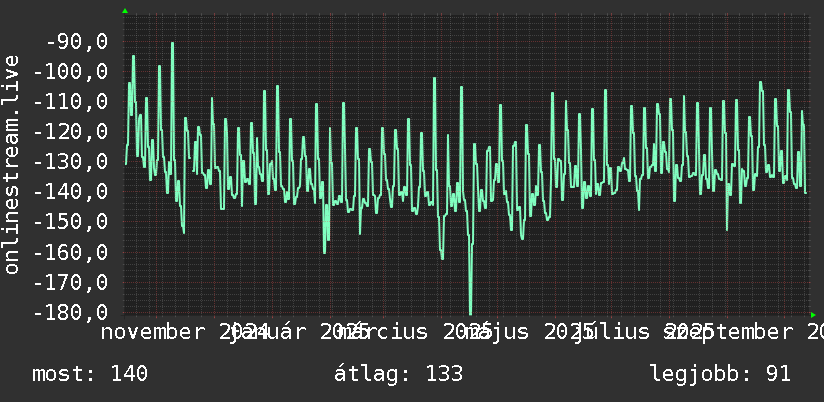Click the '-120,0' y-axis label

tap(71, 131)
